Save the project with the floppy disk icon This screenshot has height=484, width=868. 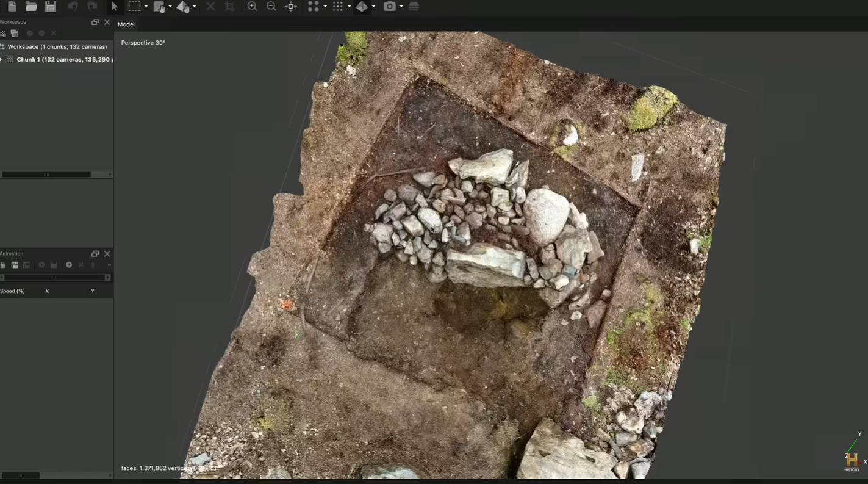[51, 7]
